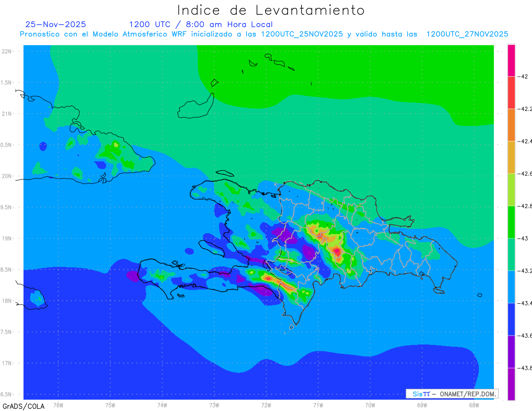Viewport: 532px width, 411px height.
Task: Select the violet bottom legend segment
Action: point(511,384)
